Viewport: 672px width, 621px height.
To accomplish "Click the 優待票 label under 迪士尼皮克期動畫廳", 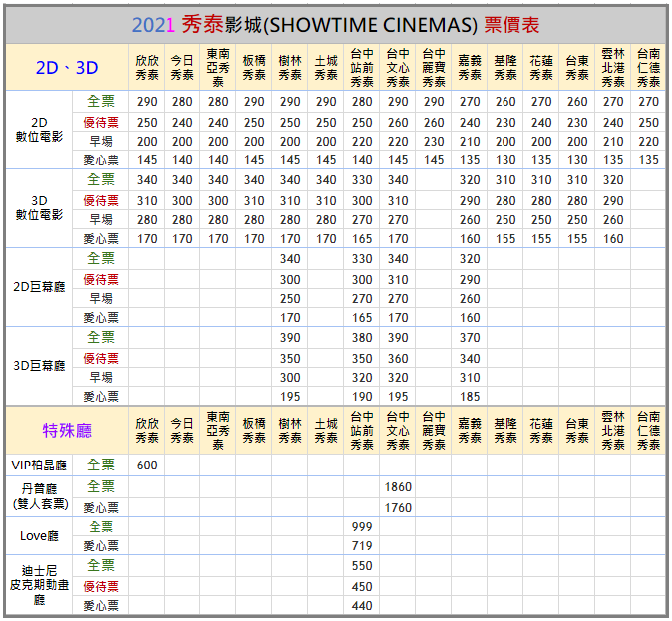I will (101, 586).
